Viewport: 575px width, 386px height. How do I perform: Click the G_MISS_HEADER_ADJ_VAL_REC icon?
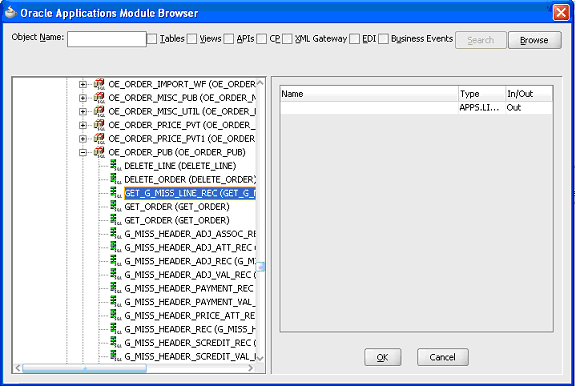tap(116, 274)
